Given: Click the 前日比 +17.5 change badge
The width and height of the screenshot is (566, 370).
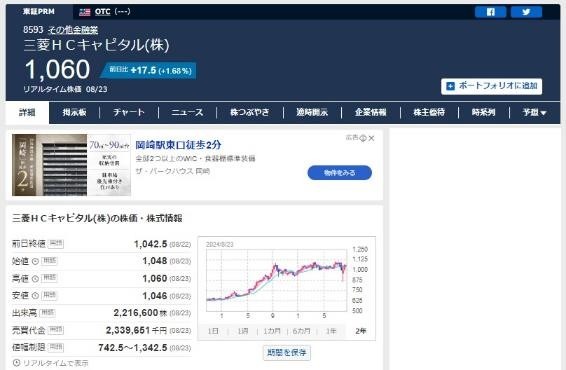Looking at the screenshot, I should point(149,70).
